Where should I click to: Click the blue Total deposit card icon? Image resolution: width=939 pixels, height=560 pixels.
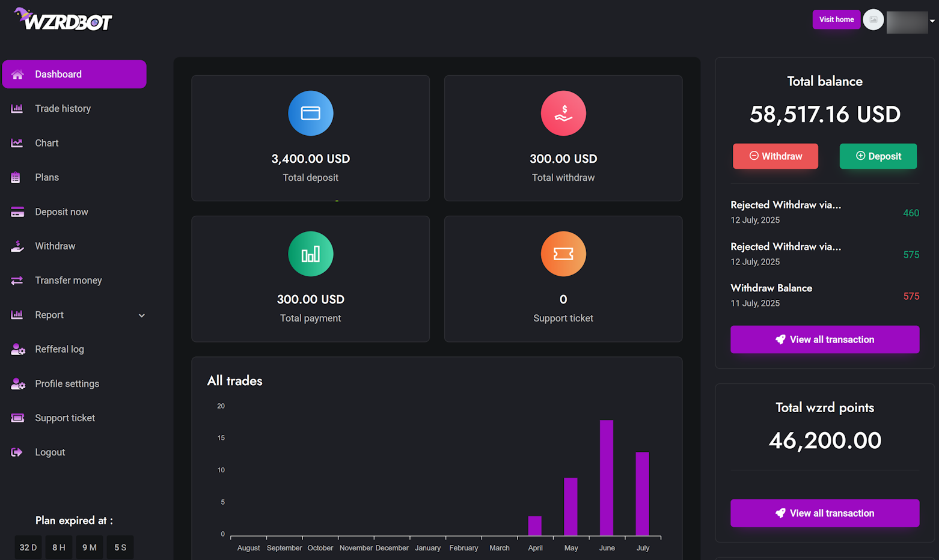click(x=310, y=114)
